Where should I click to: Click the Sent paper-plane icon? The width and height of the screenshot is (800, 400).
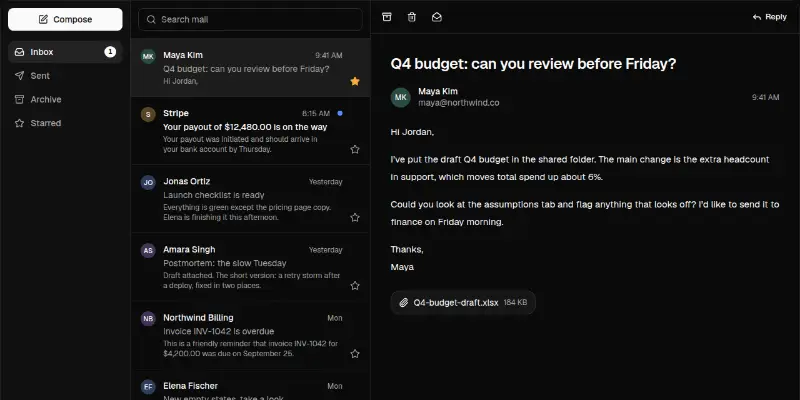pos(19,76)
